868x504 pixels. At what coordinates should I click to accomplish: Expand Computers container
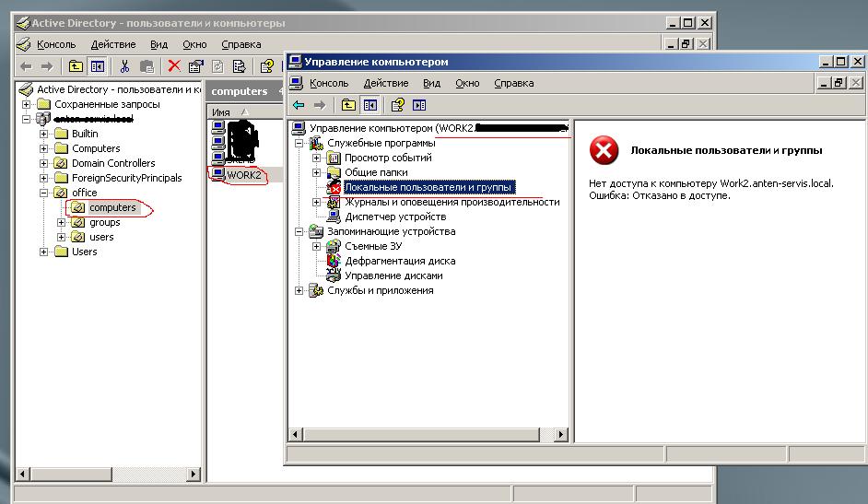coord(43,148)
